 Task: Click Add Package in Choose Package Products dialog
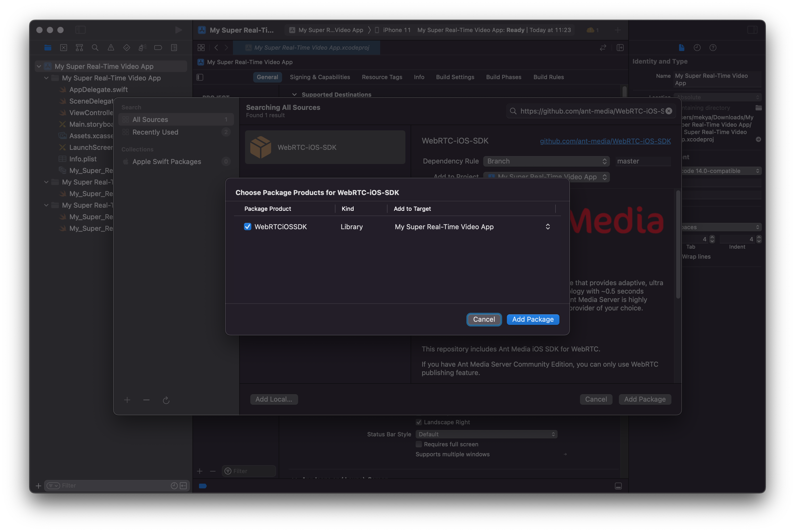click(533, 319)
